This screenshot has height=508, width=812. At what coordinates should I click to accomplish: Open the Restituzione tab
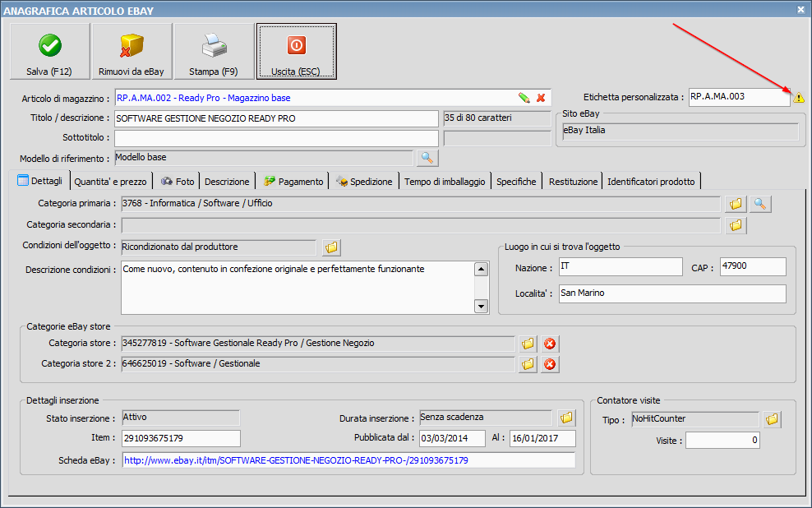[573, 182]
